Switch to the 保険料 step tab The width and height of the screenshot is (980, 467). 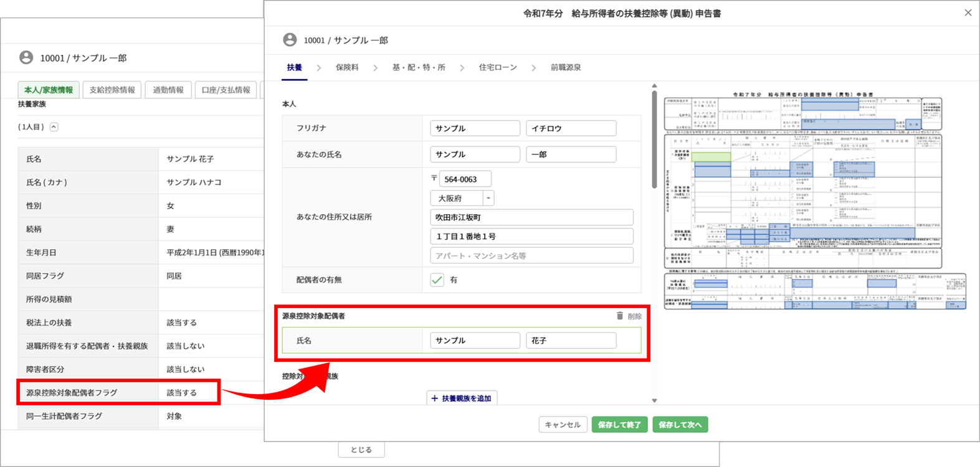point(347,67)
